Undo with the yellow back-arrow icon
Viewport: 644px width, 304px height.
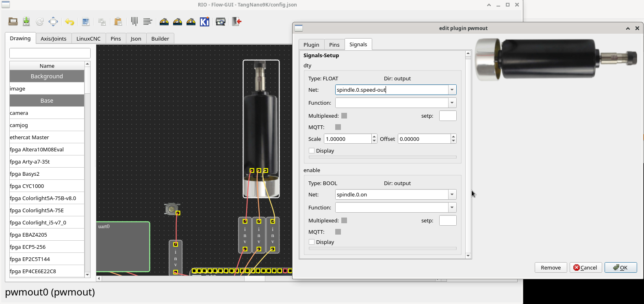pos(70,22)
